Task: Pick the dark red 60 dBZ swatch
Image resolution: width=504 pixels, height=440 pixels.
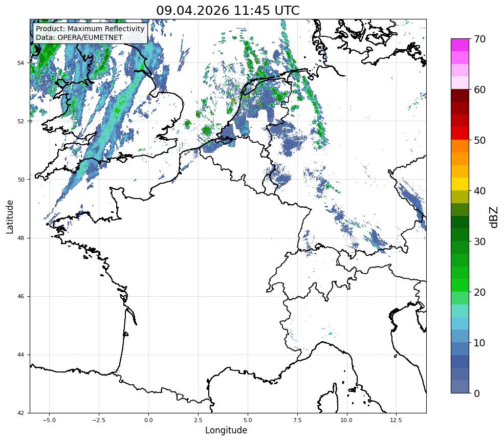Action: (459, 96)
